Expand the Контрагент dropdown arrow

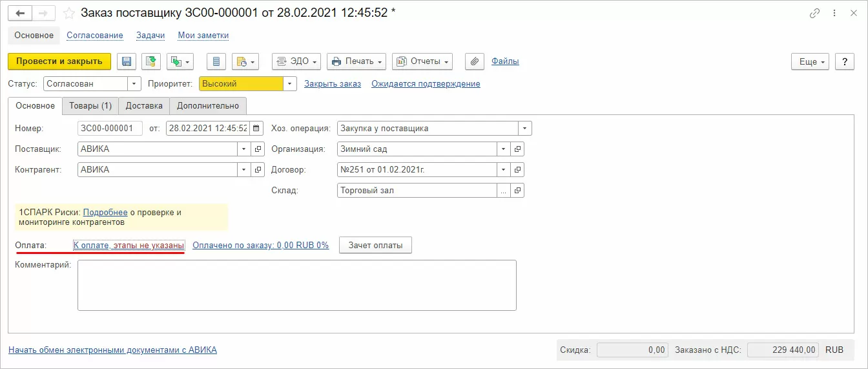coord(244,169)
